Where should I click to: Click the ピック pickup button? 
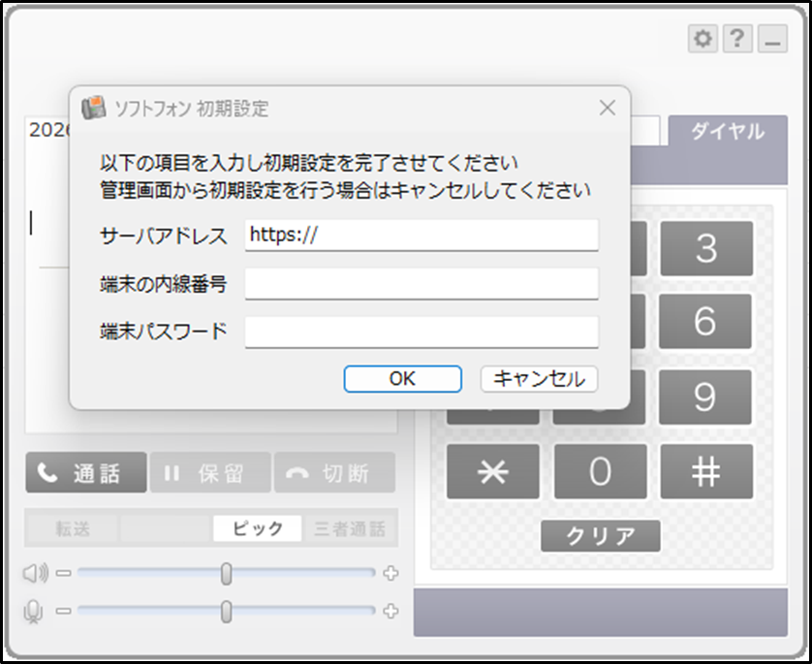click(x=257, y=528)
